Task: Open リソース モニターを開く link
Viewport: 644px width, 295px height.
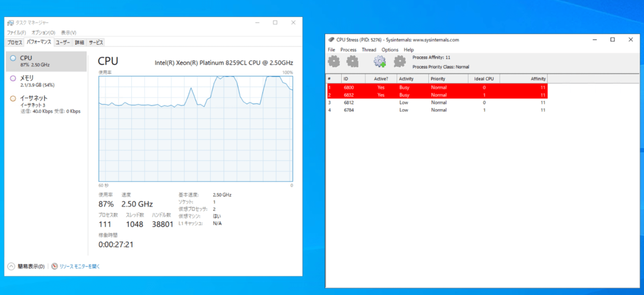Action: point(80,266)
